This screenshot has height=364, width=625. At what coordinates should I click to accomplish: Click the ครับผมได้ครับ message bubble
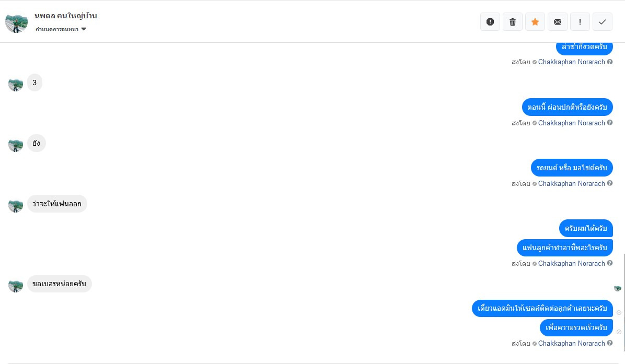[586, 228]
